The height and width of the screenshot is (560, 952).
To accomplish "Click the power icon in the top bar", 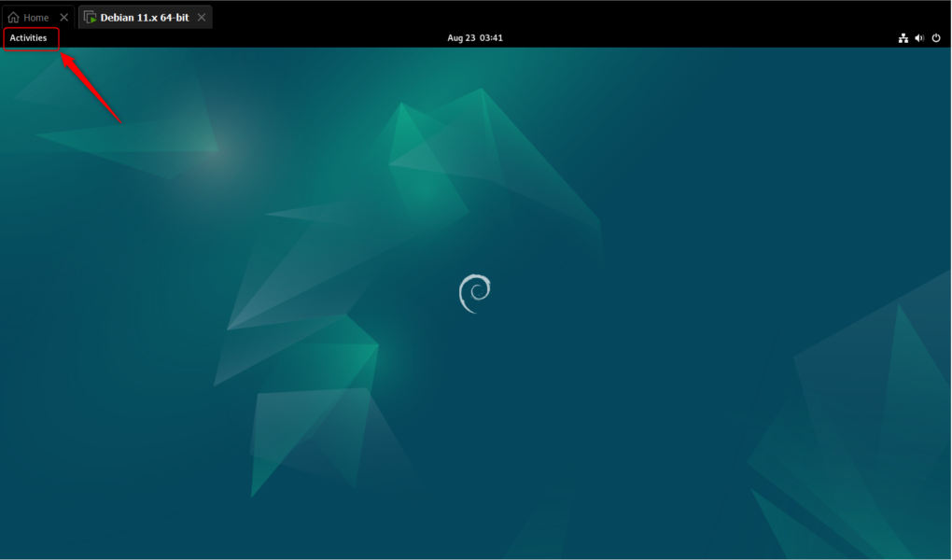I will 936,37.
